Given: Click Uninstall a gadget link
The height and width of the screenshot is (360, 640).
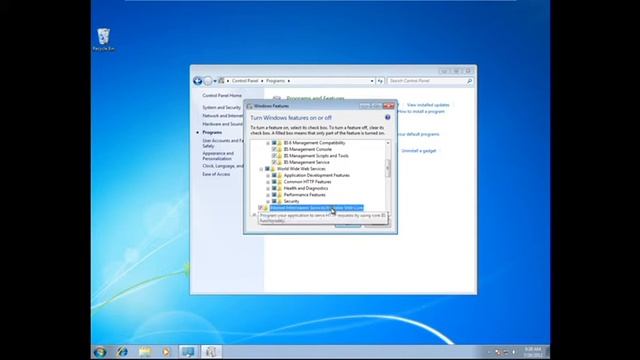Looking at the screenshot, I should (418, 151).
